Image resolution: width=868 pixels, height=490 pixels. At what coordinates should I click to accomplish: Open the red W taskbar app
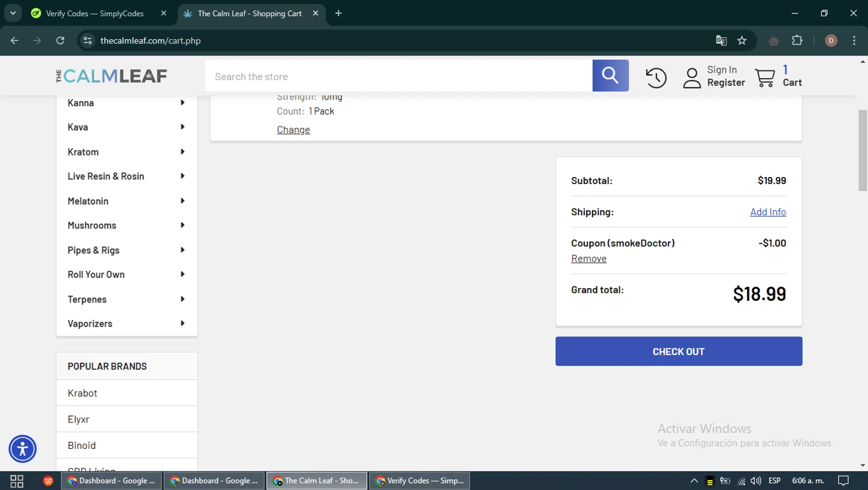49,481
